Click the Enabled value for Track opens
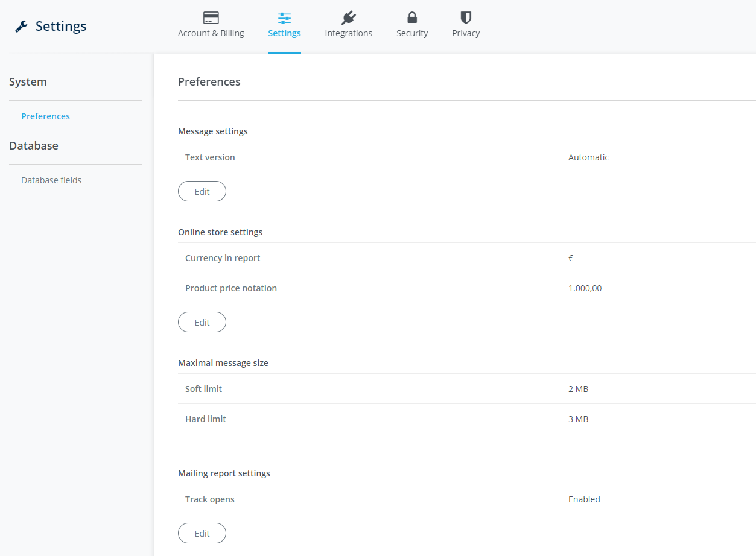The image size is (756, 556). 584,499
